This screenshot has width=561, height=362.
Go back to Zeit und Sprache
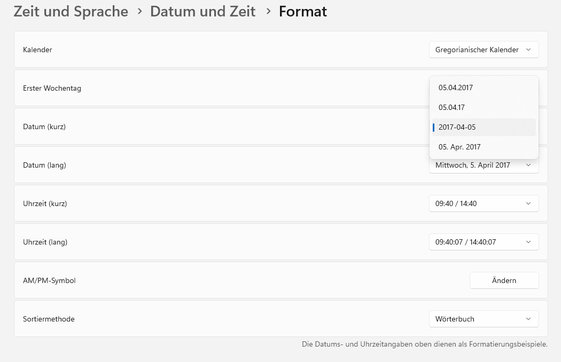pyautogui.click(x=71, y=11)
